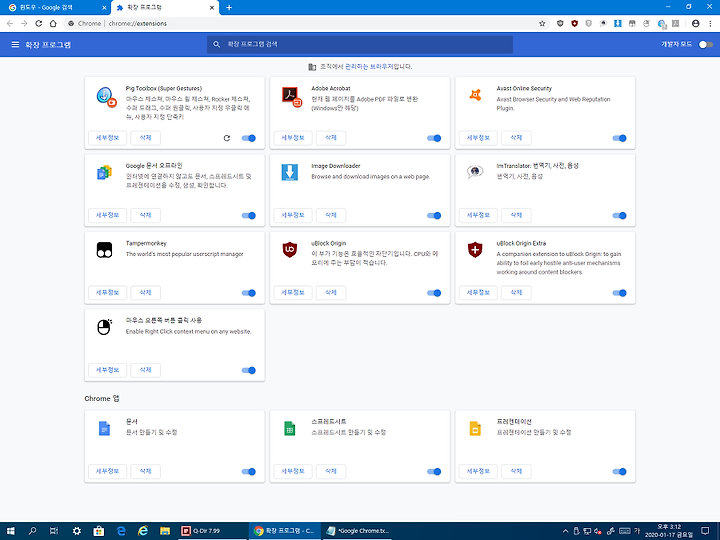Disable the Docs Chrome app
The image size is (720, 540).
pos(249,472)
